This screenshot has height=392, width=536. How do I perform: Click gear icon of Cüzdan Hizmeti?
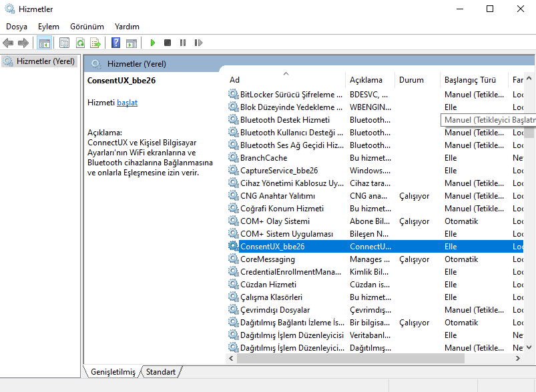(x=234, y=284)
